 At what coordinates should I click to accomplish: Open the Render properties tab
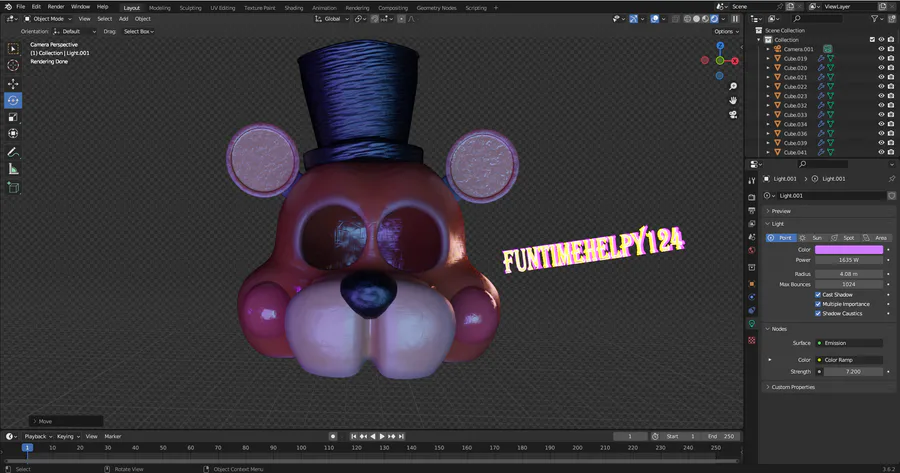point(752,197)
